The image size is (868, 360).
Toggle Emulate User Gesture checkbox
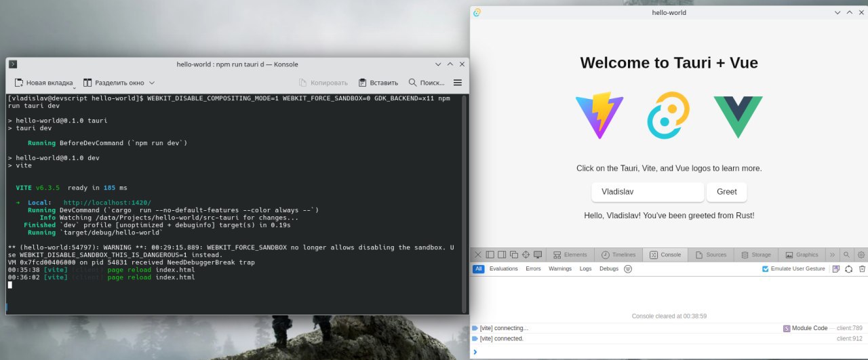coord(766,269)
